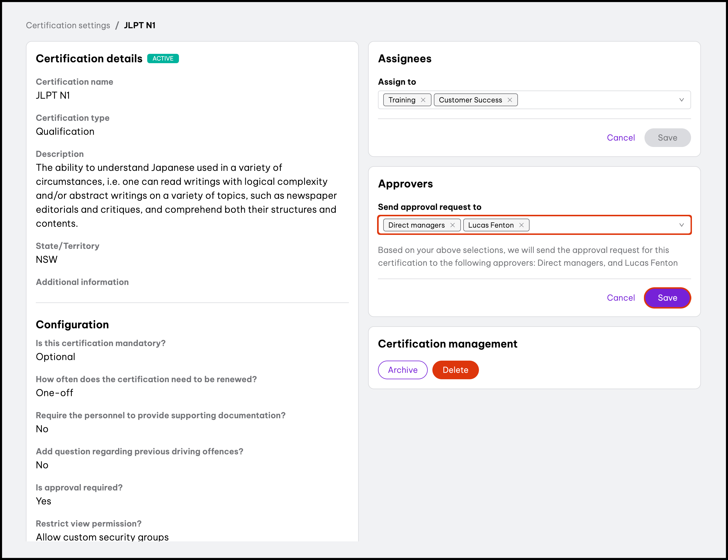The image size is (728, 560).
Task: Click the JLPT N1 breadcrumb title
Action: [140, 25]
